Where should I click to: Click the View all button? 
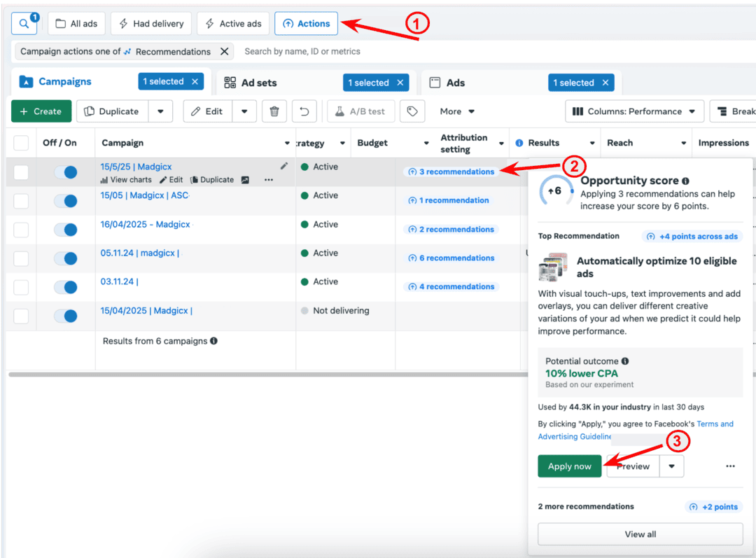coord(640,534)
